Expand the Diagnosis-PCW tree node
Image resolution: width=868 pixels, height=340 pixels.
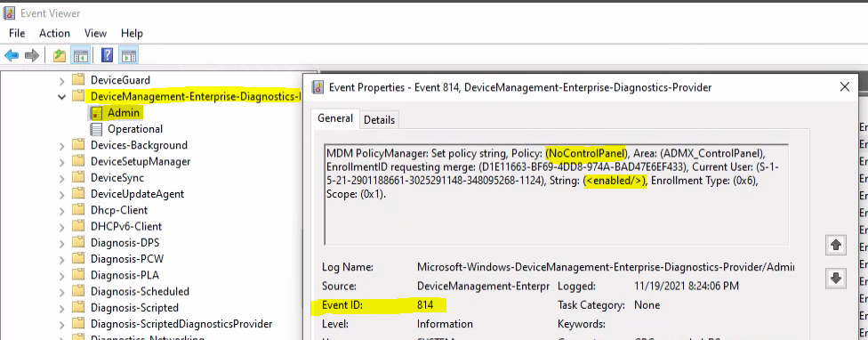click(x=62, y=259)
